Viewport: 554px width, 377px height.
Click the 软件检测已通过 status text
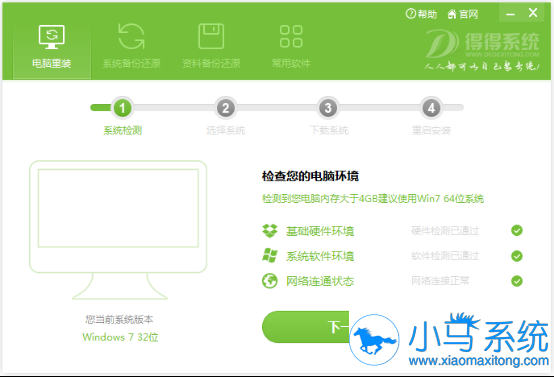(445, 256)
